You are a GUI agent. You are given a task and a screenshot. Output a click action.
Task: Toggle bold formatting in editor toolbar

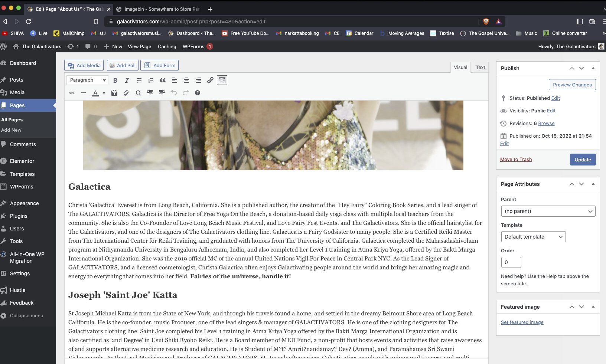tap(115, 80)
